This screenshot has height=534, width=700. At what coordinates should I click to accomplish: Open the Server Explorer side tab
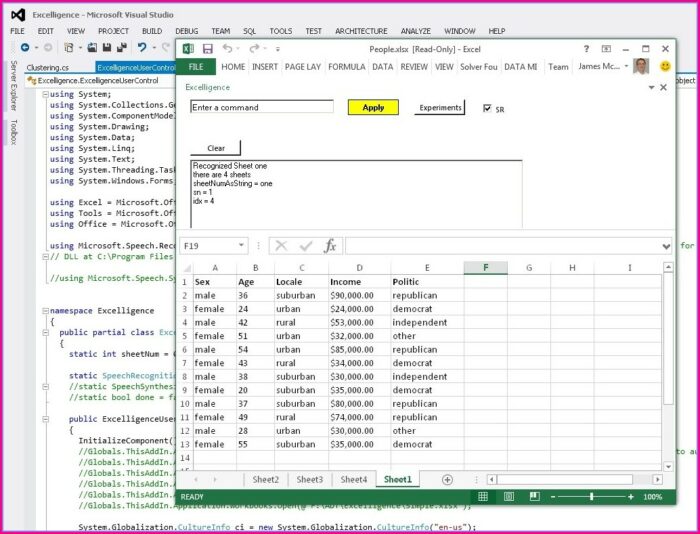[x=14, y=85]
